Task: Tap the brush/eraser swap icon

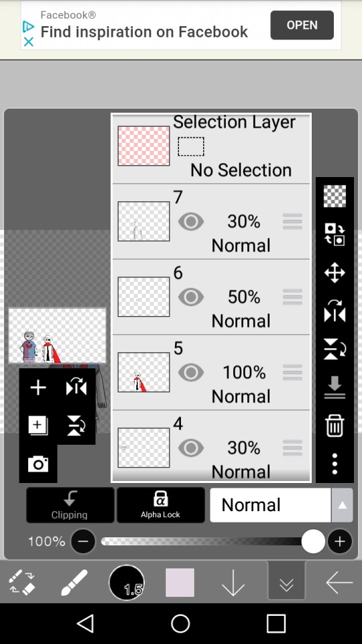Action: coord(22,582)
